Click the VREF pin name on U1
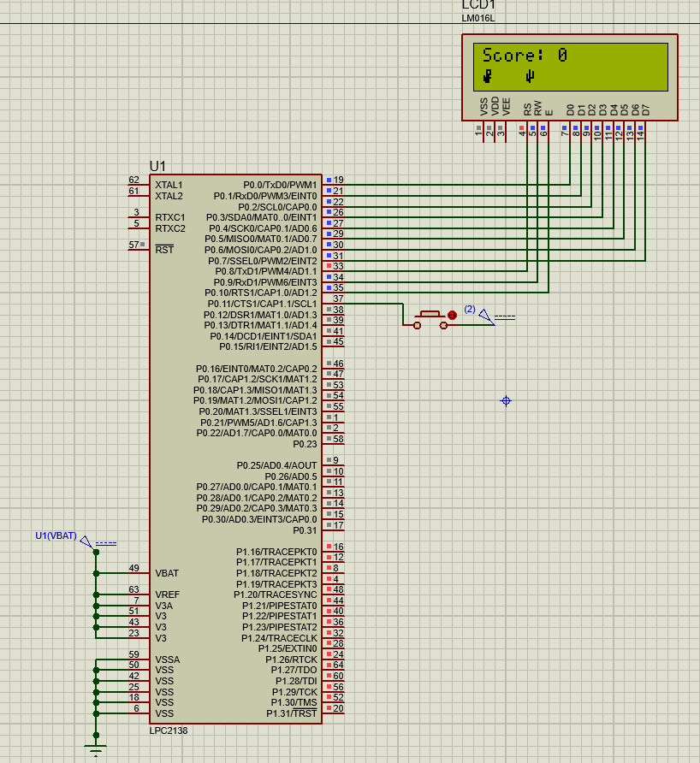700x763 pixels. (x=168, y=594)
